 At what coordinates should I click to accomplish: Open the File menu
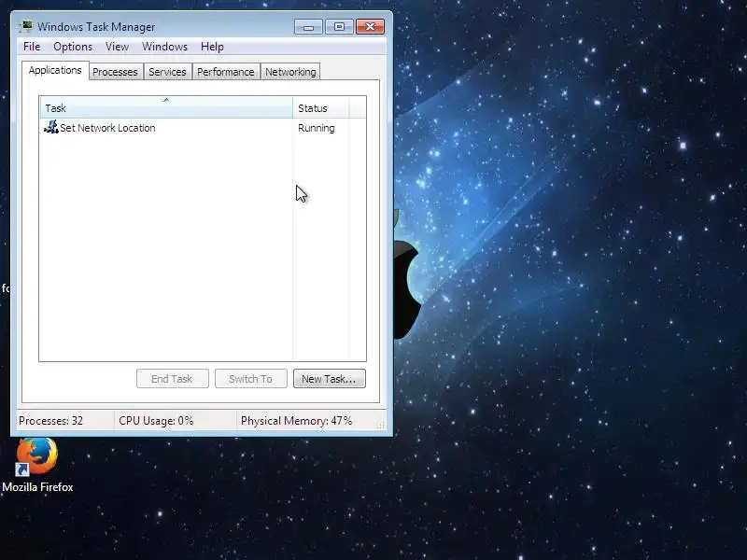tap(32, 47)
